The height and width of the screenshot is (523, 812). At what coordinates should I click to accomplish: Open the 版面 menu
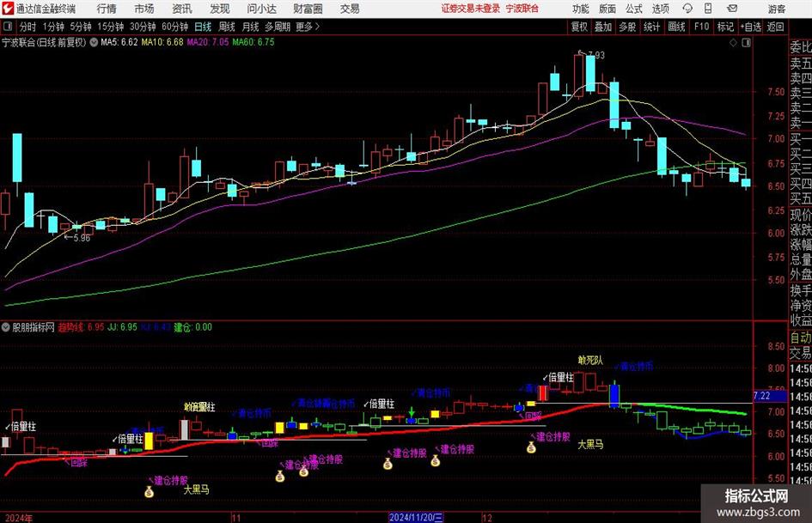click(x=607, y=9)
